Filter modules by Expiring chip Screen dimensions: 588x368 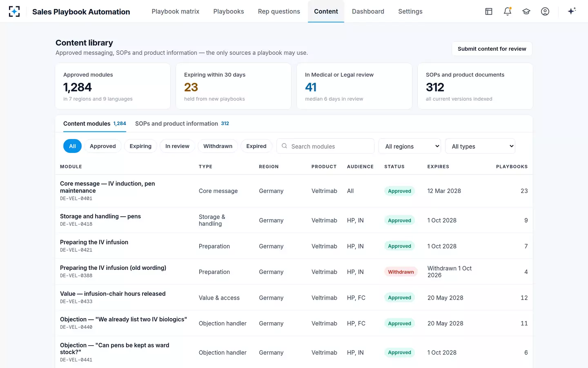[140, 146]
